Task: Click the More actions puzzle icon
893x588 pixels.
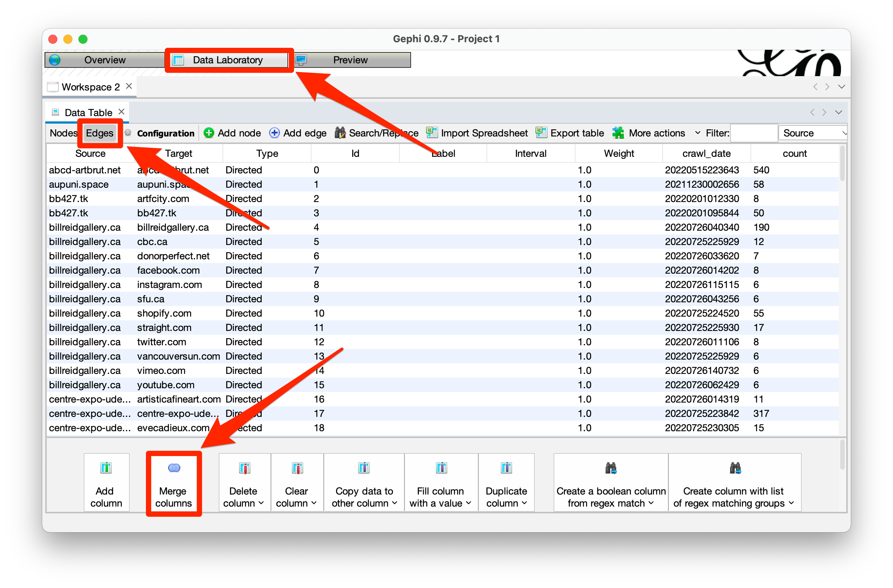Action: point(618,133)
